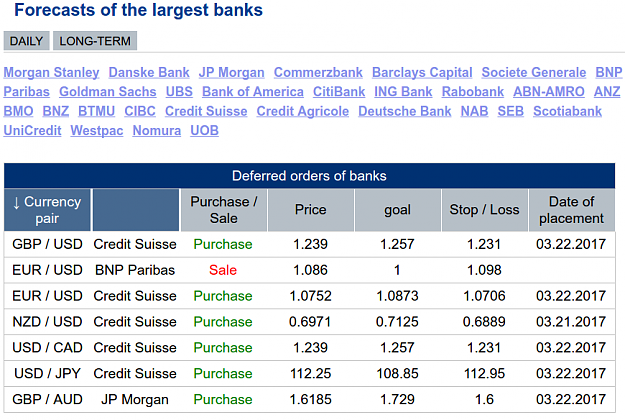Follow the Bank of America link

253,92
